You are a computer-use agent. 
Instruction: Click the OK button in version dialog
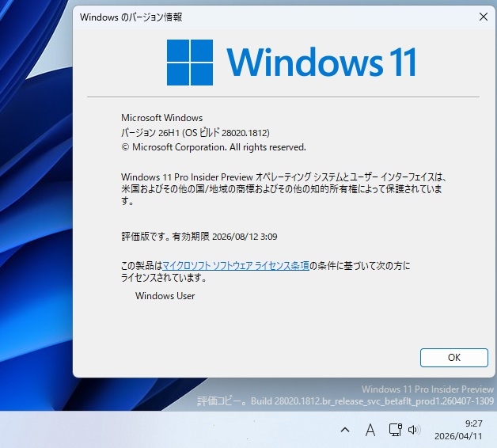coord(454,358)
